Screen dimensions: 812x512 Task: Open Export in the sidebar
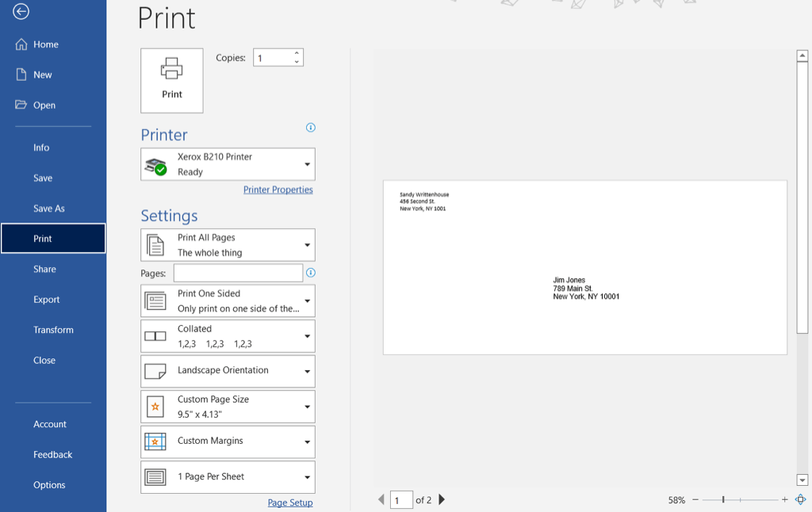point(47,300)
